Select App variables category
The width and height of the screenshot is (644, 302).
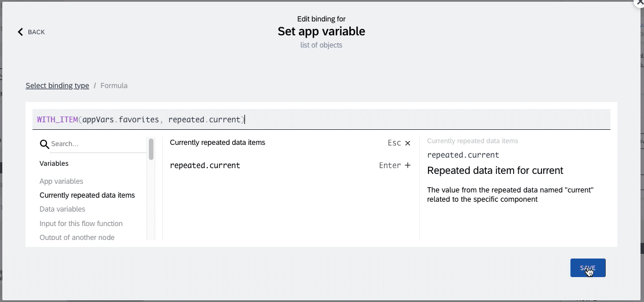pyautogui.click(x=61, y=181)
